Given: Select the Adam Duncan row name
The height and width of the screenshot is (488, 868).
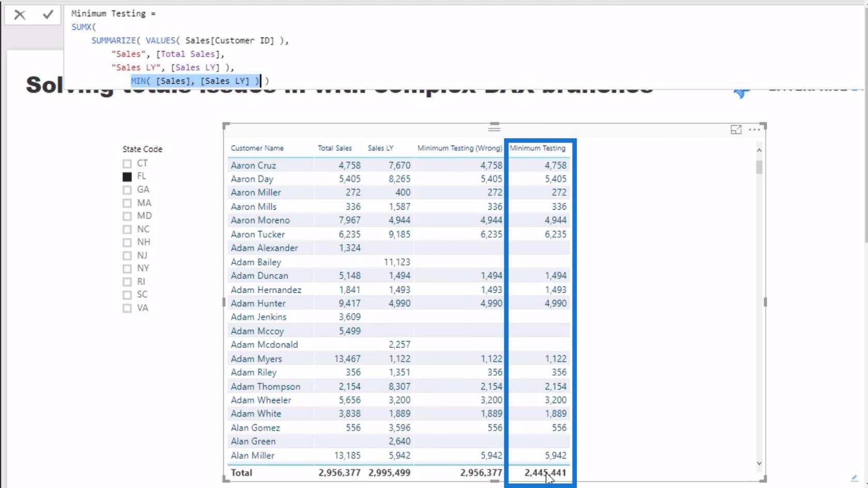Looking at the screenshot, I should pos(259,276).
